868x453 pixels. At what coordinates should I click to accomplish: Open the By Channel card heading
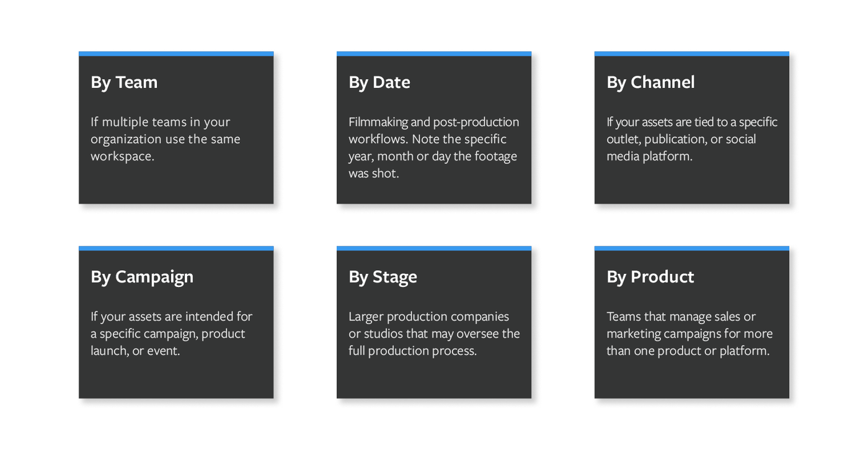click(x=650, y=82)
